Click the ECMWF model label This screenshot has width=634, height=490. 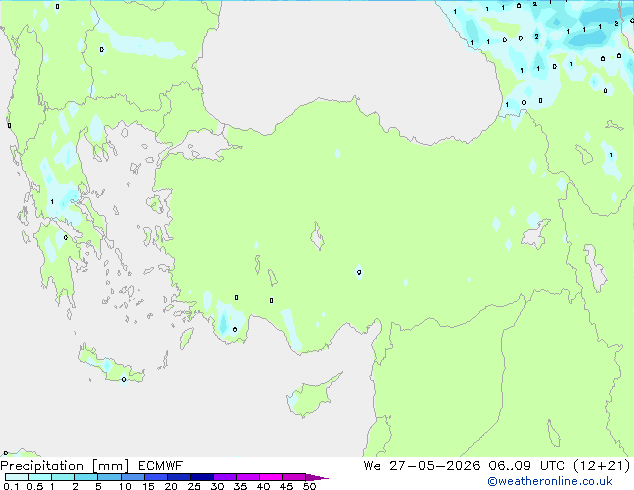tap(161, 466)
